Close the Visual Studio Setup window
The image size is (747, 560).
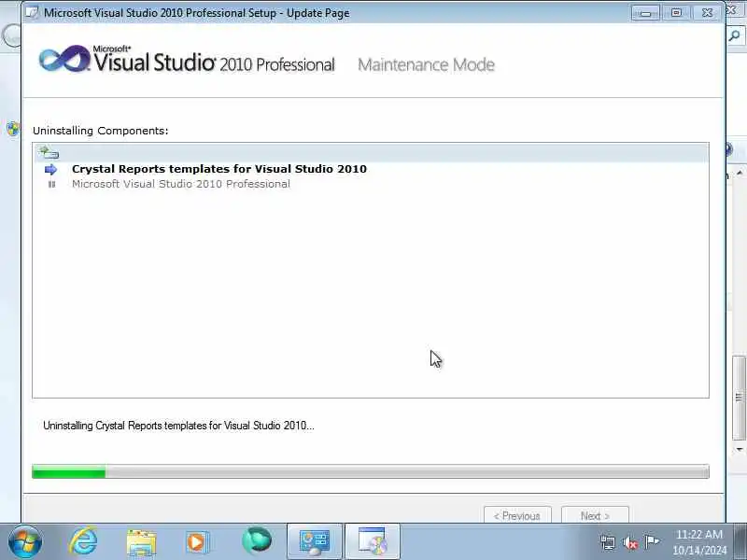click(708, 13)
